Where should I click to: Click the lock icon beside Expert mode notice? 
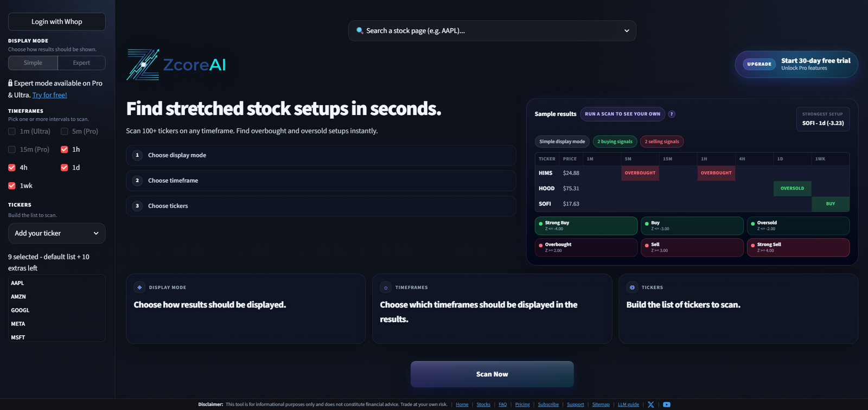pyautogui.click(x=10, y=83)
